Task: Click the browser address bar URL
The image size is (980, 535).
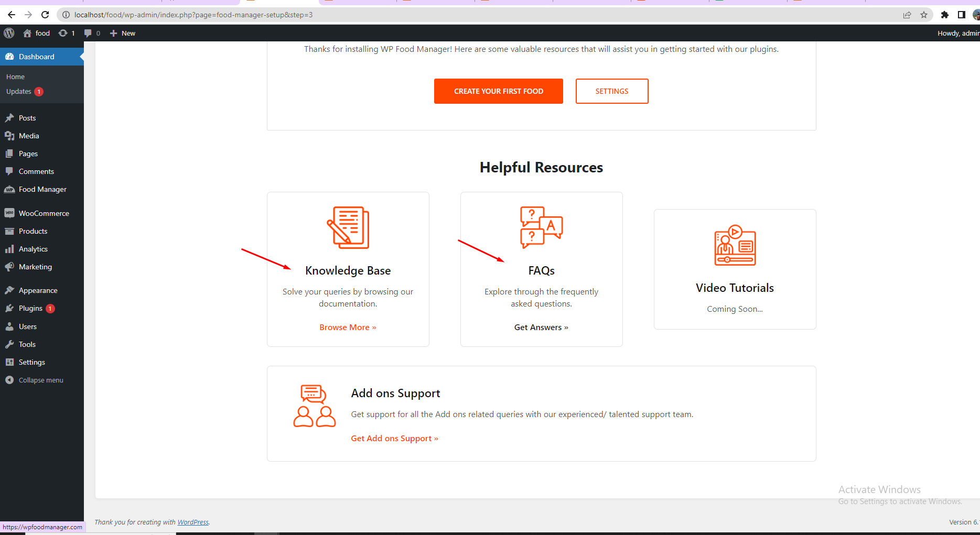Action: (x=193, y=15)
